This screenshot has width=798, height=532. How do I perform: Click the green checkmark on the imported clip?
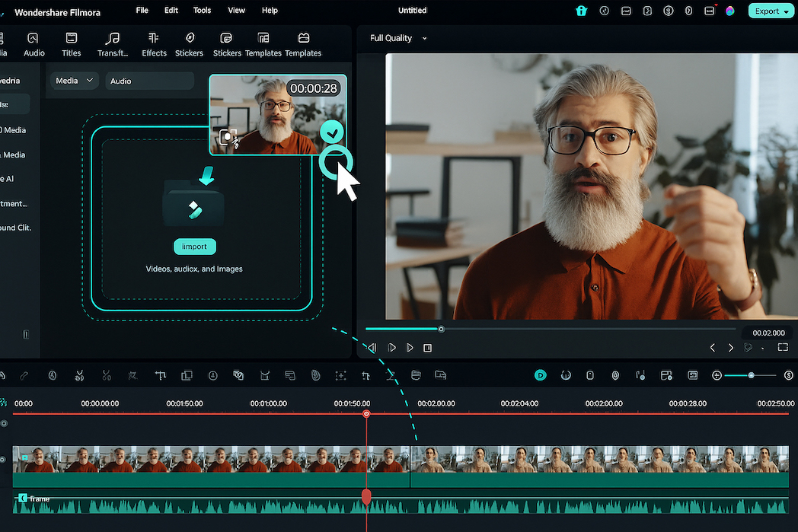click(x=332, y=132)
